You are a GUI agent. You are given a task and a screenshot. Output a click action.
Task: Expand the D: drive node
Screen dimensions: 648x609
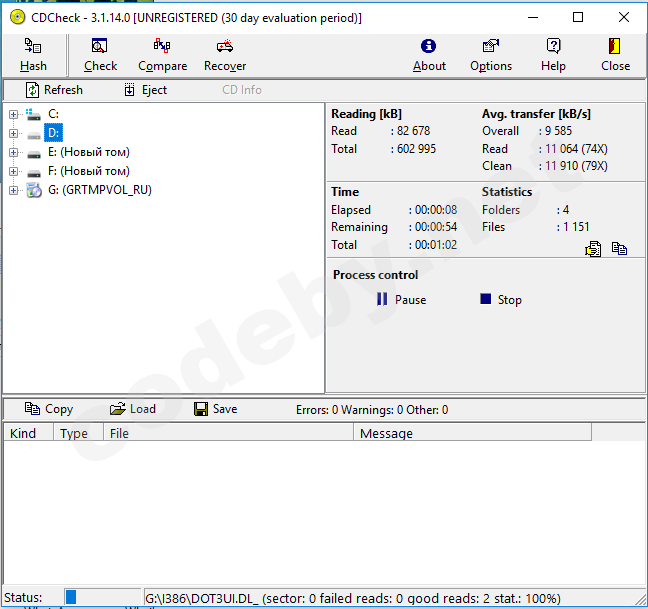click(13, 133)
